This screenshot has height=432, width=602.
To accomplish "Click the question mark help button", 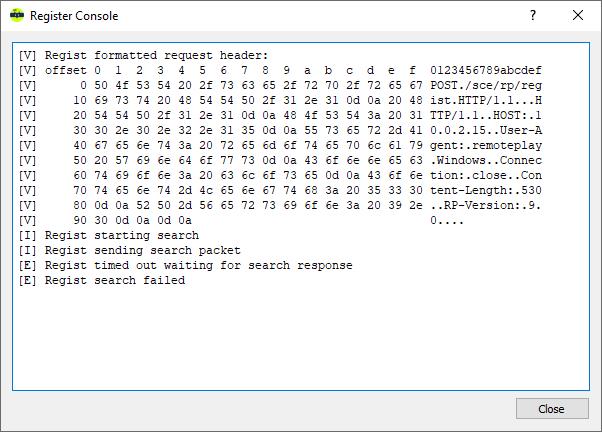I will (x=532, y=16).
